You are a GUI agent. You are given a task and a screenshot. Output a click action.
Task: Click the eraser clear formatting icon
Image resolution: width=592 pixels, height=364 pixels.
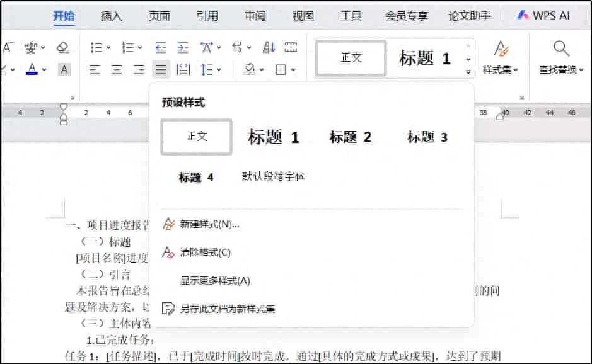[62, 47]
